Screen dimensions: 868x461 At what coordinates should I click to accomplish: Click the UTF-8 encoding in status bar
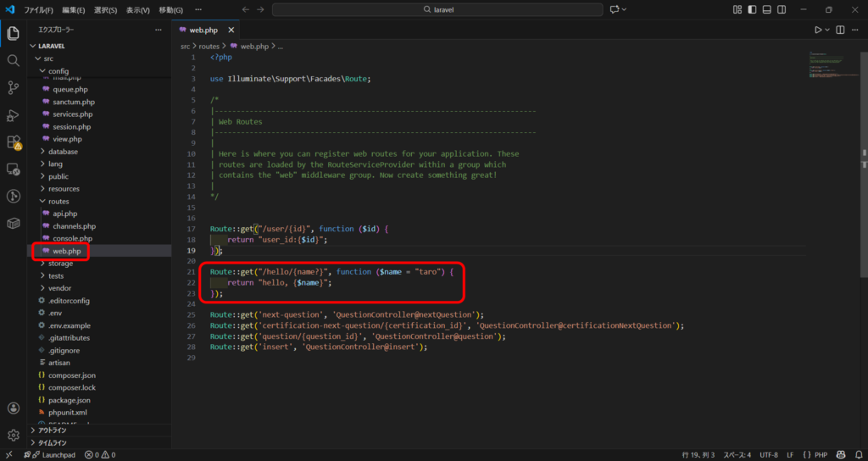770,455
